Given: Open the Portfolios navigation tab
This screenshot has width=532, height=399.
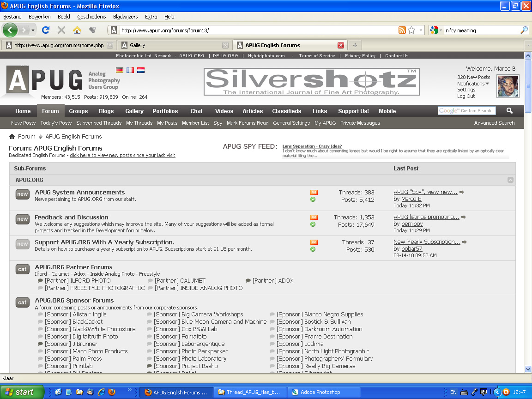Looking at the screenshot, I should 165,111.
